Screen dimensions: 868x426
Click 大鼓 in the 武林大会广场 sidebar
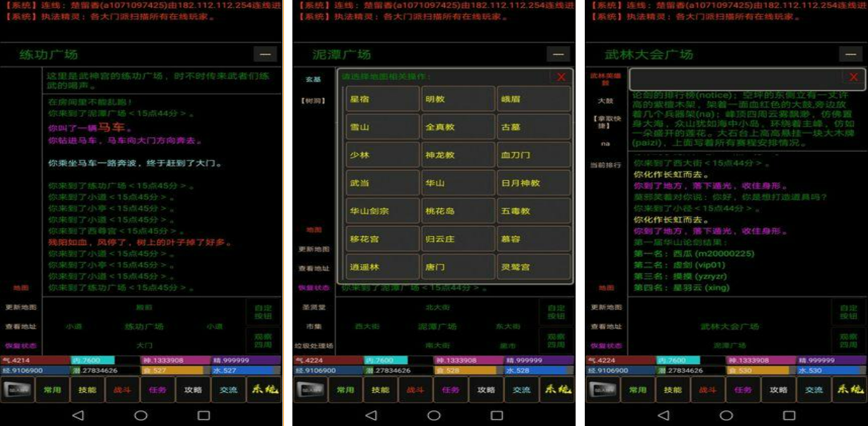[605, 101]
